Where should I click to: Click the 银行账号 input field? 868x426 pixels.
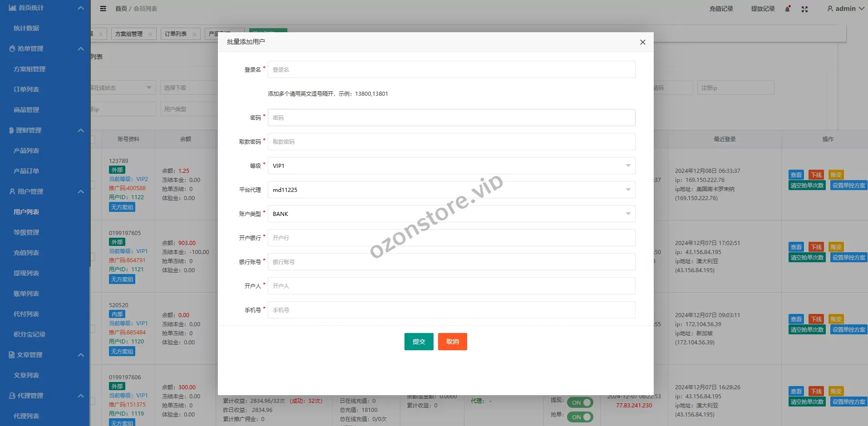pyautogui.click(x=451, y=262)
